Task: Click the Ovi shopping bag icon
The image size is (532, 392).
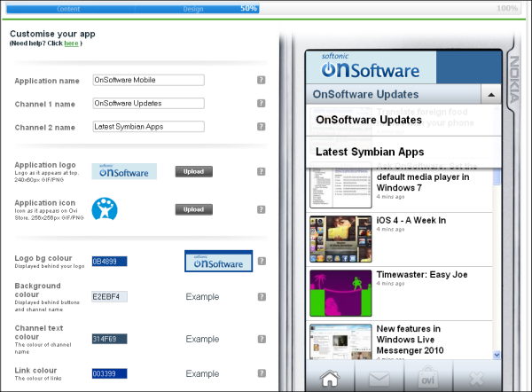Action: point(428,379)
